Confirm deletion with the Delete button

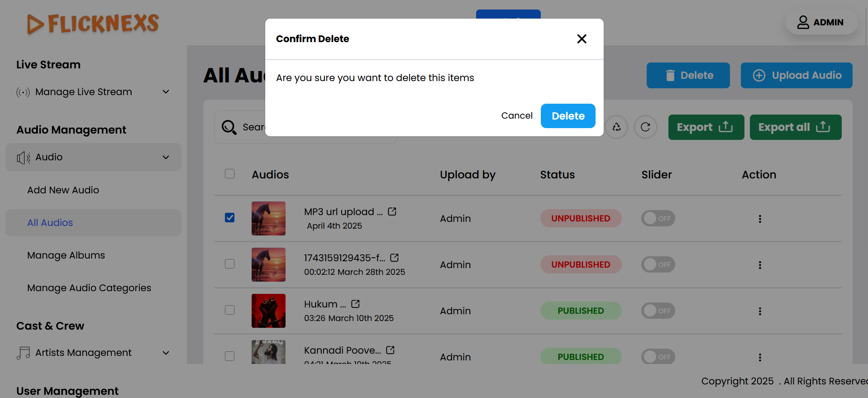(568, 116)
